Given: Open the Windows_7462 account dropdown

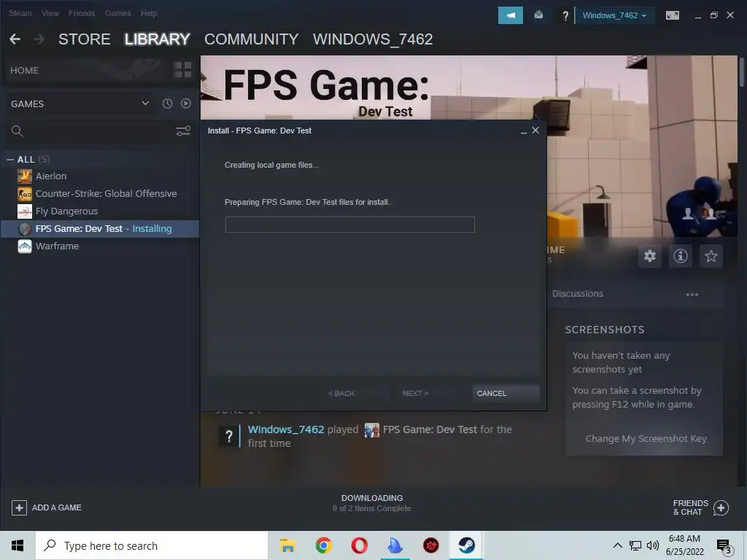Looking at the screenshot, I should click(614, 15).
